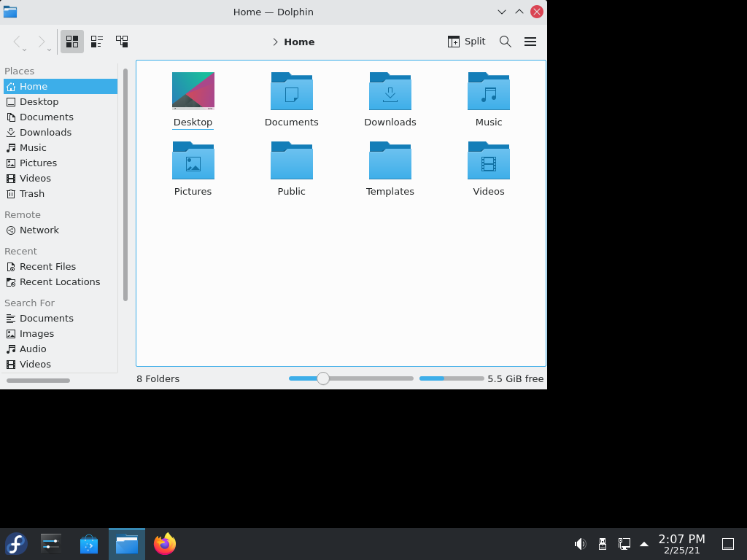This screenshot has width=747, height=560.
Task: Click the 5.5 GiB free label
Action: pos(516,378)
